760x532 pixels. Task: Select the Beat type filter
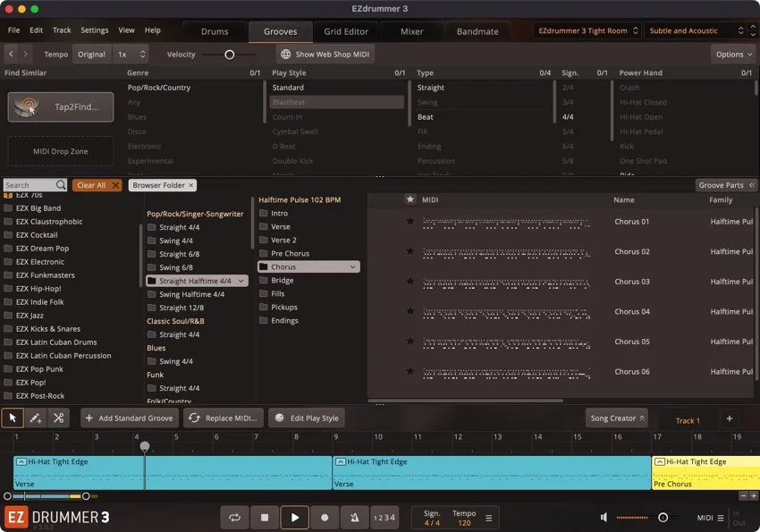(425, 117)
